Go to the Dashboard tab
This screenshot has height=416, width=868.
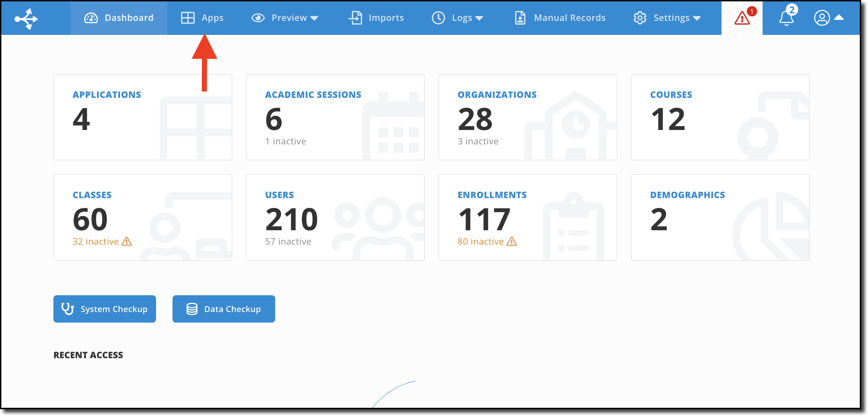tap(119, 18)
